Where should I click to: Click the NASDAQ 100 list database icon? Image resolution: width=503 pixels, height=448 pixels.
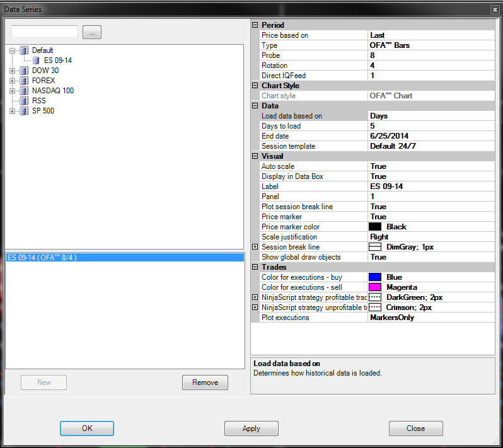(x=24, y=91)
